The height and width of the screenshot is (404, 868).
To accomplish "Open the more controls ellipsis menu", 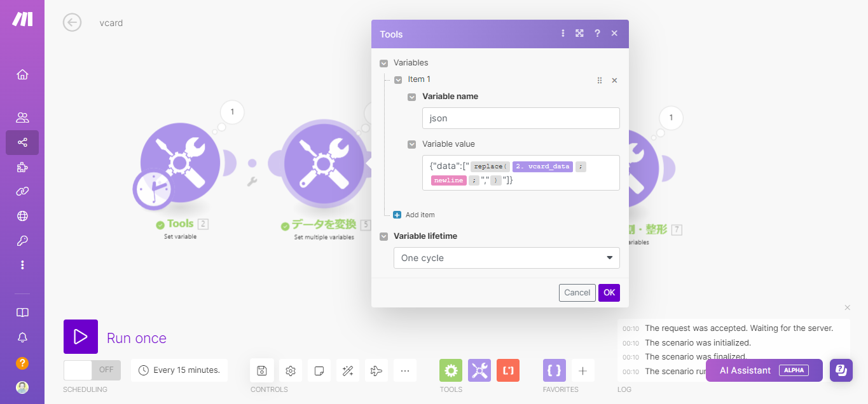I will pos(405,370).
